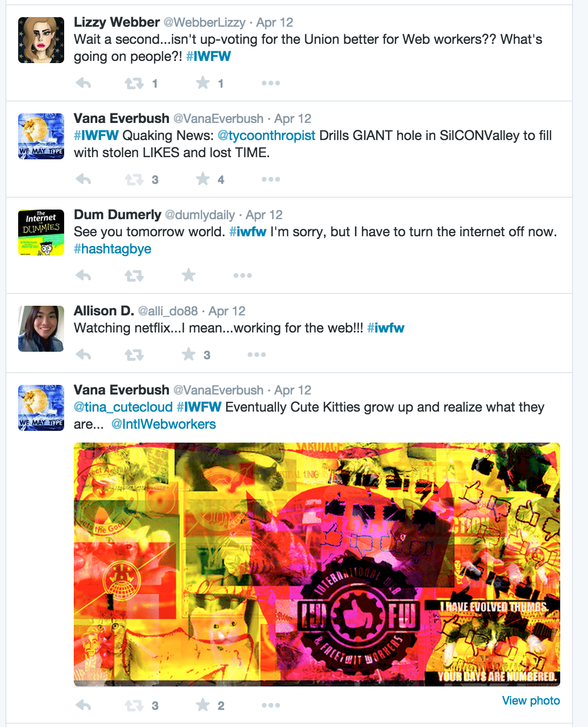588x727 pixels.
Task: Open Dum Dumerly's Internet for Dummies avatar
Action: pos(41,233)
